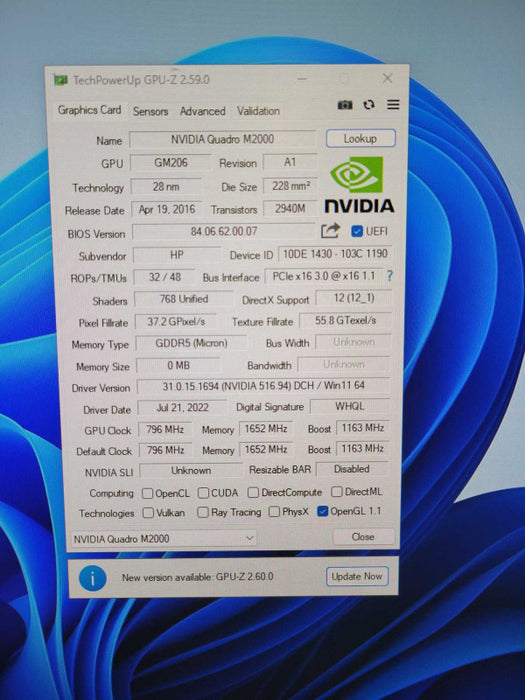Click the Texture Fillrate value 55.8 GTexel/s
This screenshot has width=525, height=700.
tap(346, 321)
